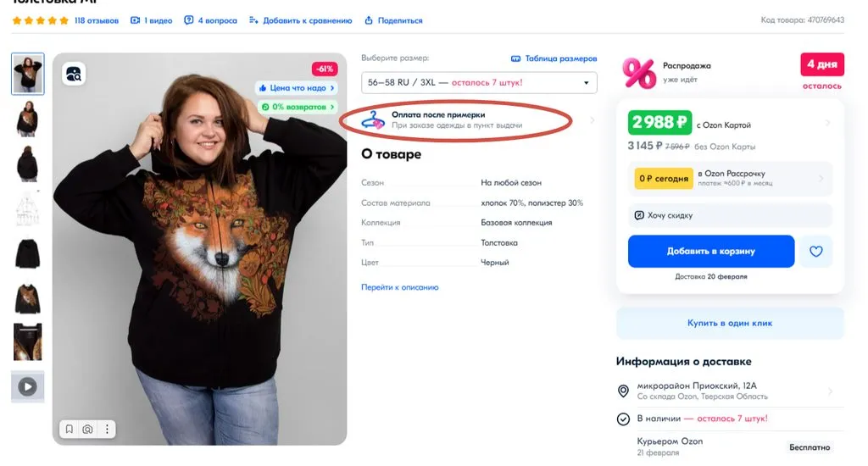Click the Добавить в корзину button

pyautogui.click(x=710, y=252)
